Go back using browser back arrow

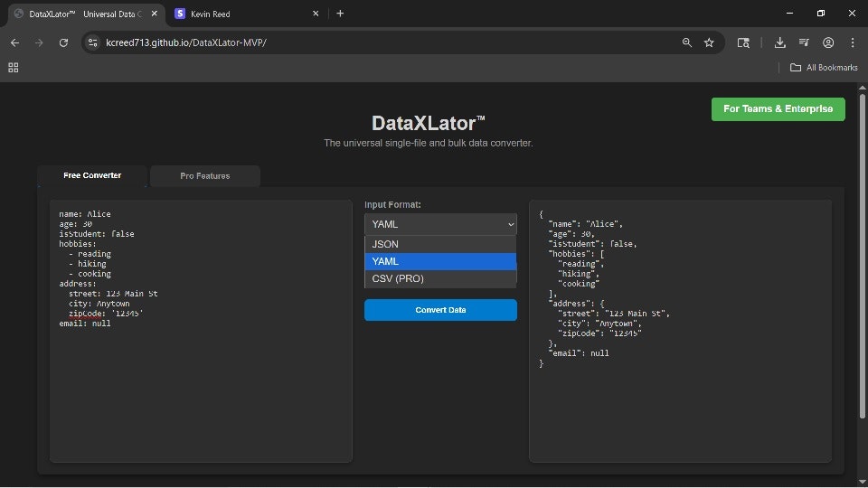coord(15,42)
